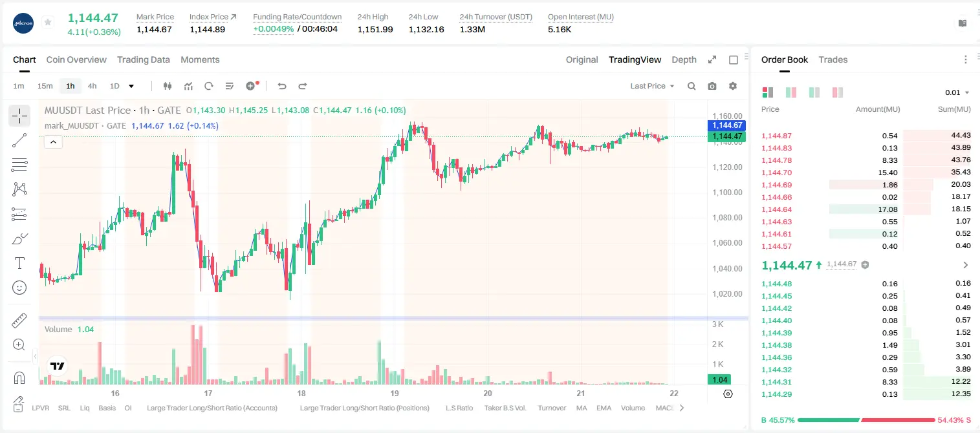The height and width of the screenshot is (433, 980).
Task: Select the 4h timeframe
Action: click(x=92, y=86)
